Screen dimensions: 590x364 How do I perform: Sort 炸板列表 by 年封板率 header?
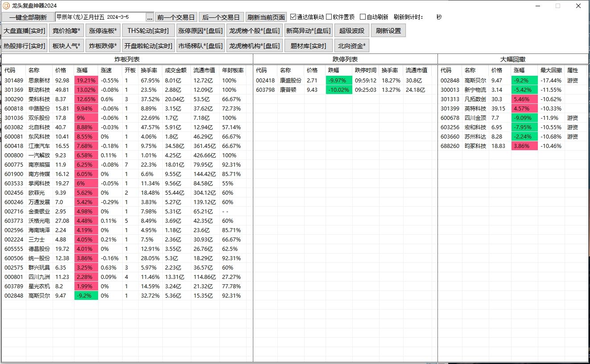(233, 70)
